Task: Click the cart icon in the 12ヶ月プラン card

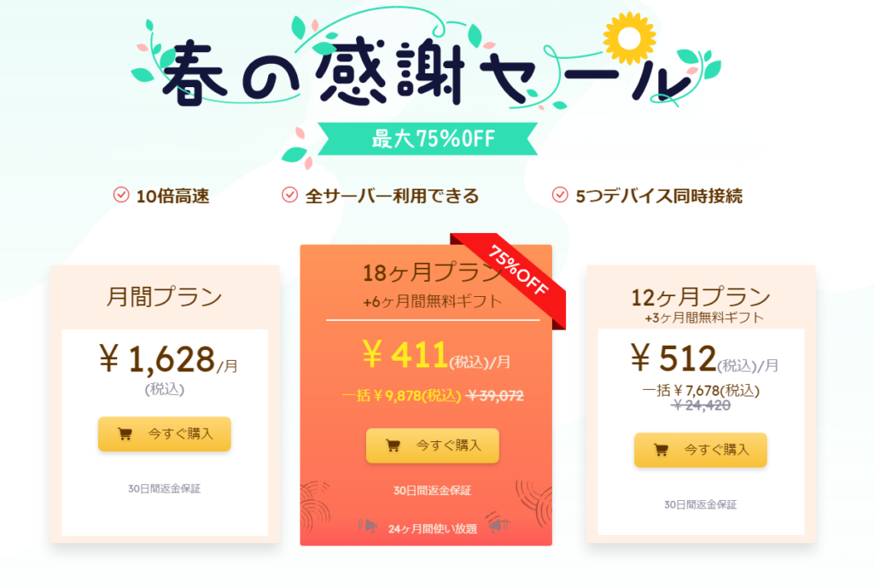Action: [x=661, y=450]
